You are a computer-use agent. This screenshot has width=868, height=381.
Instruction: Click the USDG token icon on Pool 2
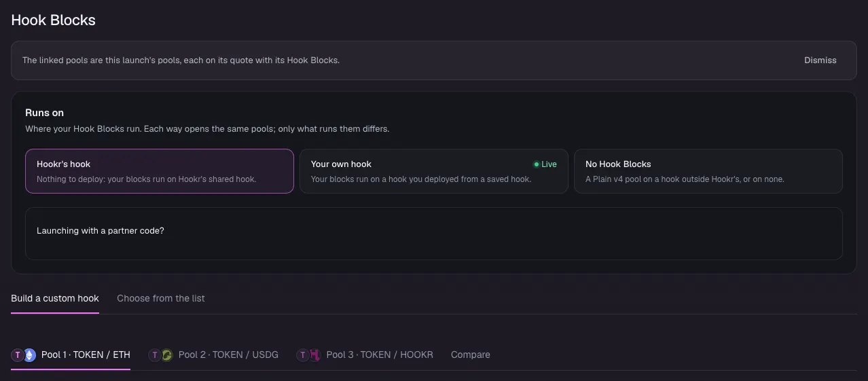click(x=166, y=355)
